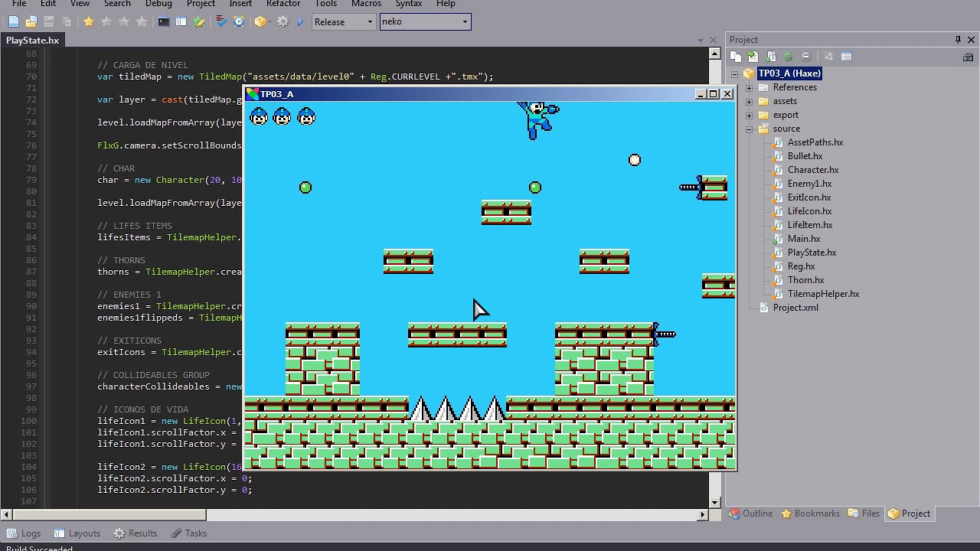Collapse the source folder node

click(750, 129)
